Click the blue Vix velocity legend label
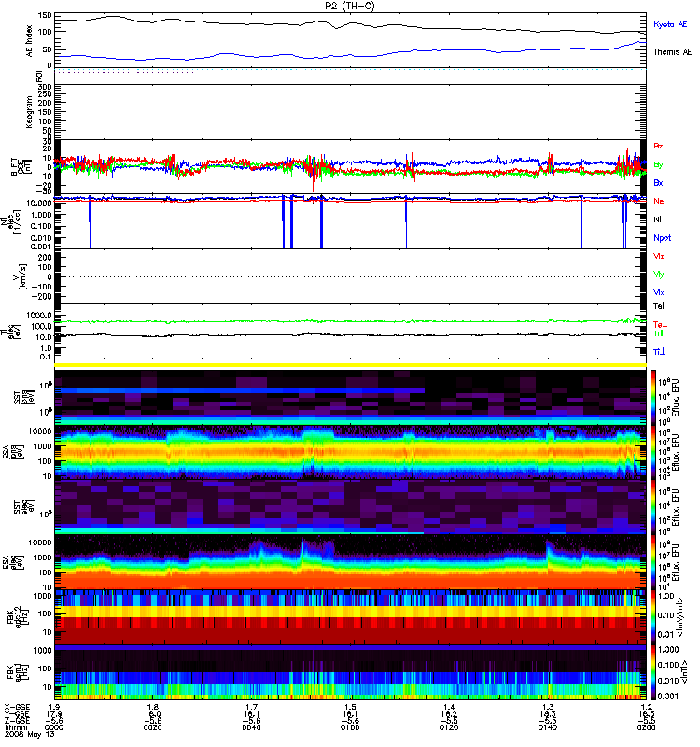This screenshot has height=747, width=700. coord(658,292)
